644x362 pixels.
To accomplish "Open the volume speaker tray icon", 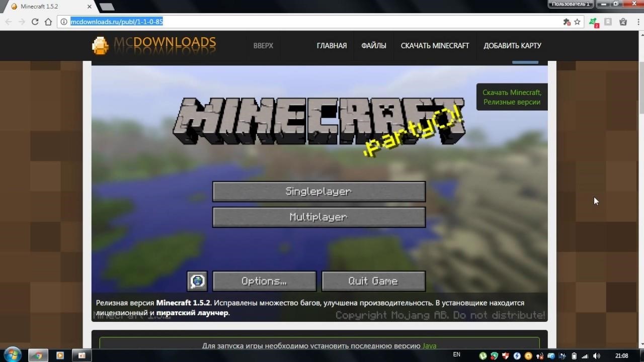I will 597,356.
